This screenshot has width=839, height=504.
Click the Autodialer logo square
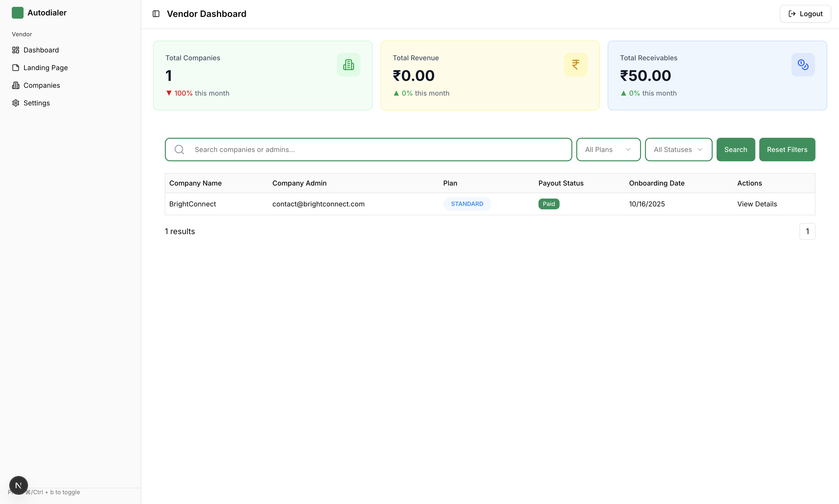18,13
